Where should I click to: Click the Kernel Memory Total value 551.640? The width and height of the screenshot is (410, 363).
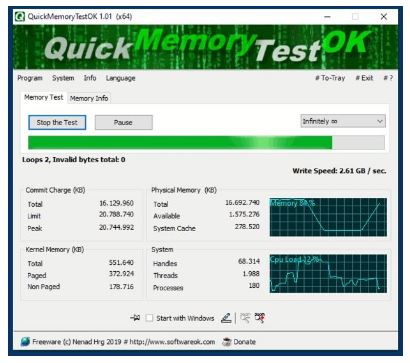[x=121, y=262]
